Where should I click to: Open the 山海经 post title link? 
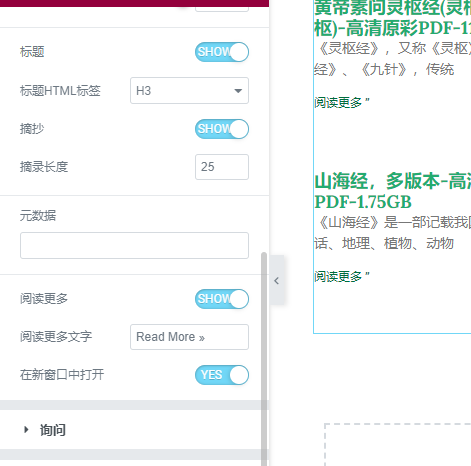[392, 191]
